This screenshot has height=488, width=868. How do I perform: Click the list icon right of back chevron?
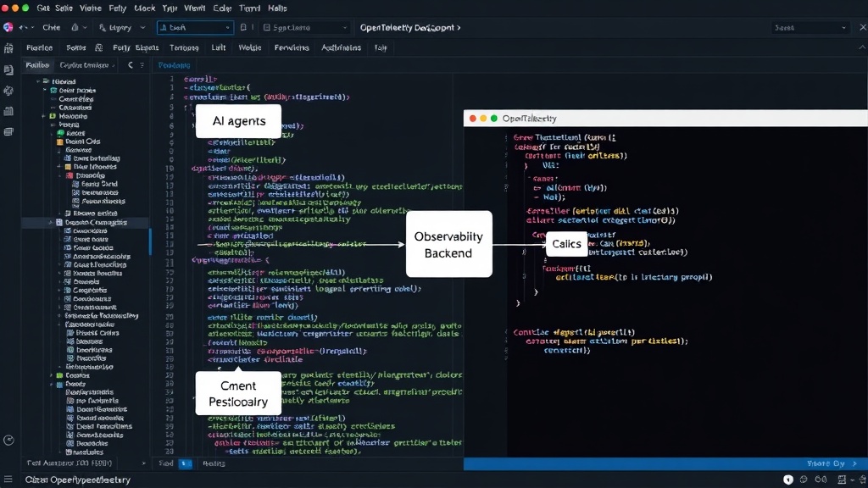tap(142, 65)
